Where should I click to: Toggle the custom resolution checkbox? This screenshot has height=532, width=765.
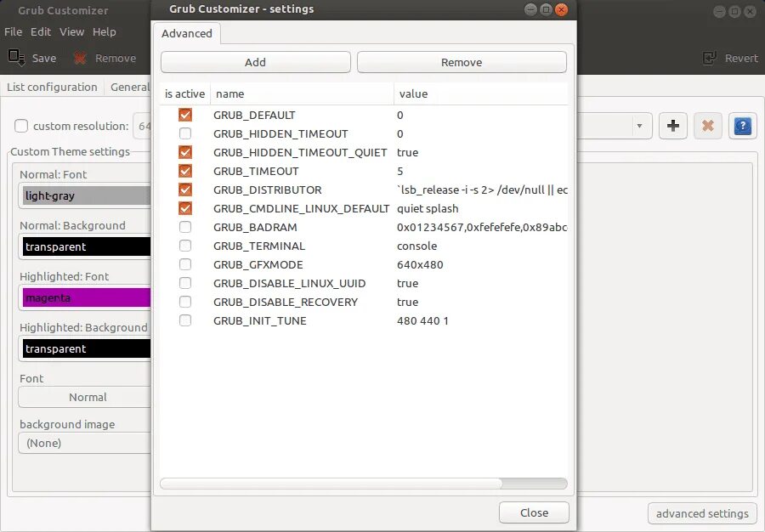coord(21,126)
